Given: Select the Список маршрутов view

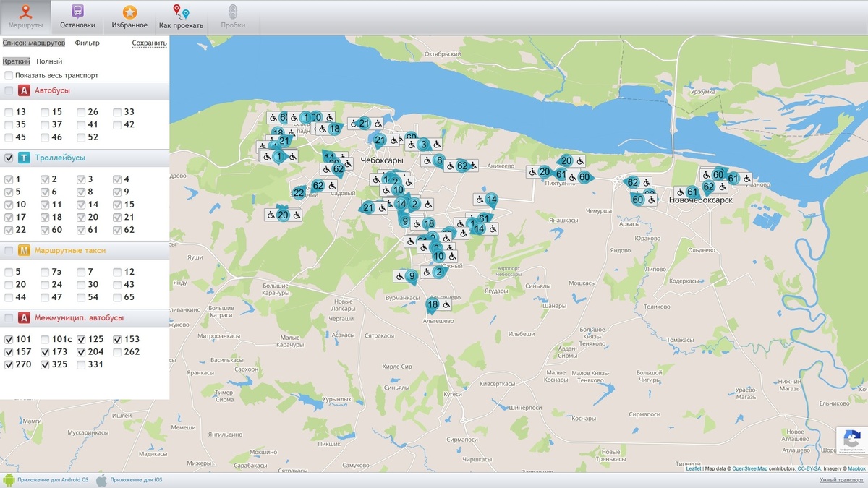Looking at the screenshot, I should [x=34, y=43].
